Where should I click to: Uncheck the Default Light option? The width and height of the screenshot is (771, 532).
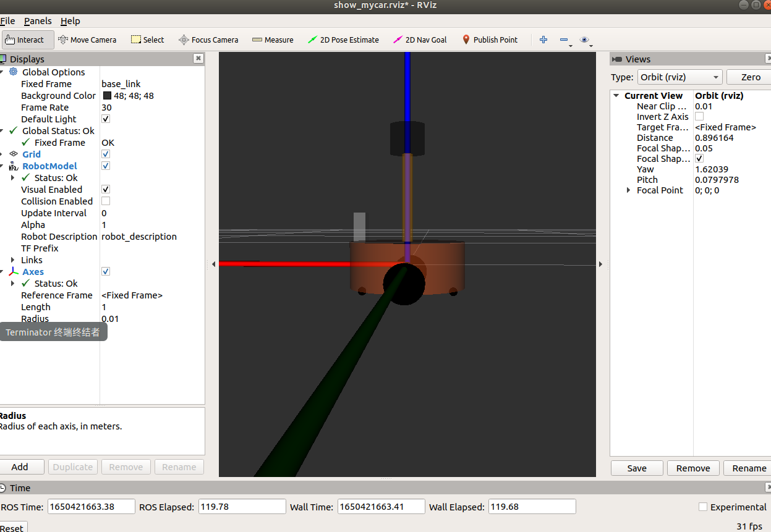(105, 119)
